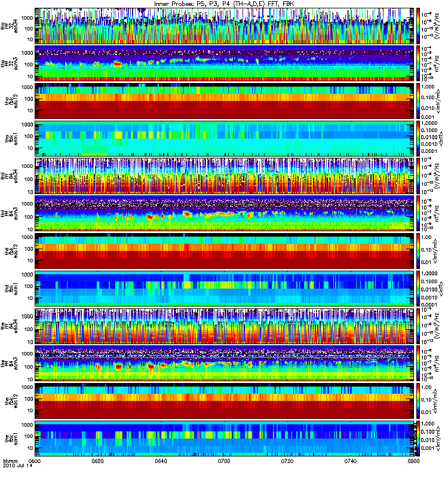The image size is (448, 478).
Task: Click the "thd fbk edc12" y-axis label
Action: [x=11, y=251]
